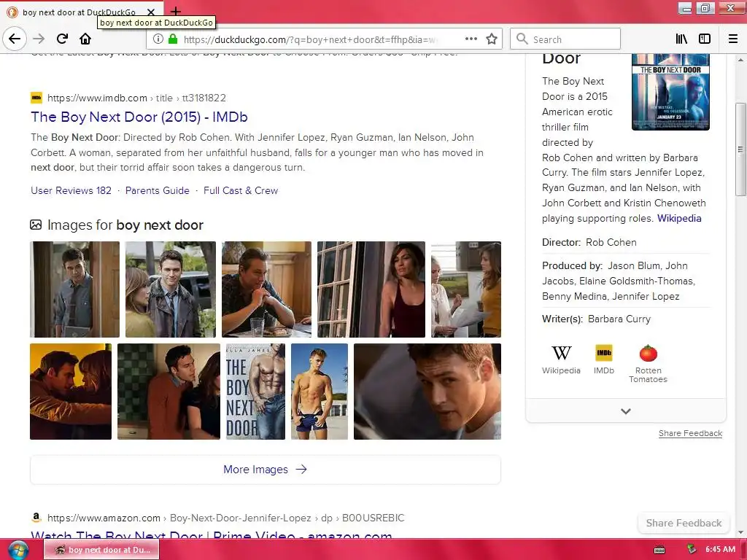Viewport: 747px width, 560px height.
Task: Open the page actions three-dot menu
Action: tap(471, 39)
